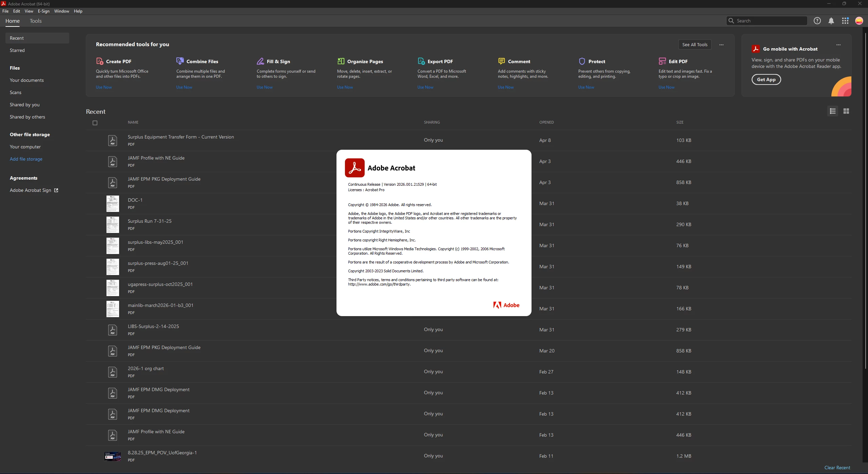Switch to thumbnail grid view

pos(846,111)
